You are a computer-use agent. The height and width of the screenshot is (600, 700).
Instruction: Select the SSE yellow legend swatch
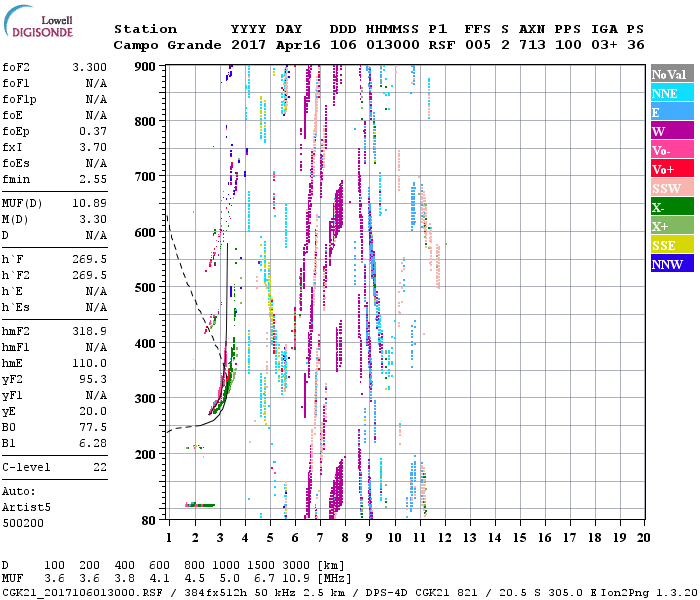[x=672, y=245]
